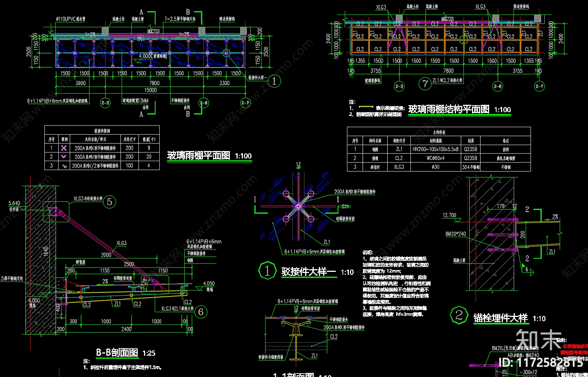The width and height of the screenshot is (588, 377).
Task: Click quantity '20' in connector legend table
Action: coord(149,157)
